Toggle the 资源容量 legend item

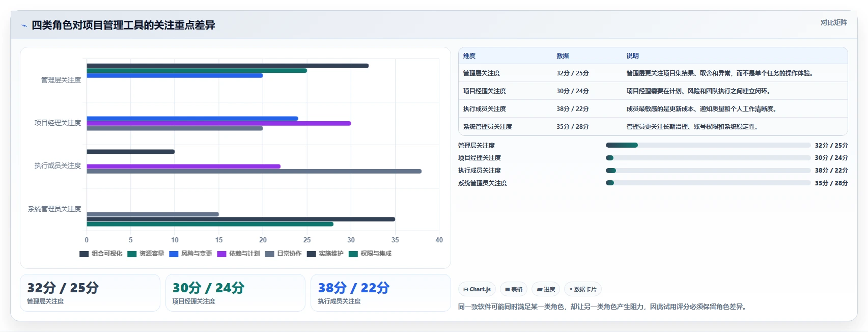pos(146,254)
